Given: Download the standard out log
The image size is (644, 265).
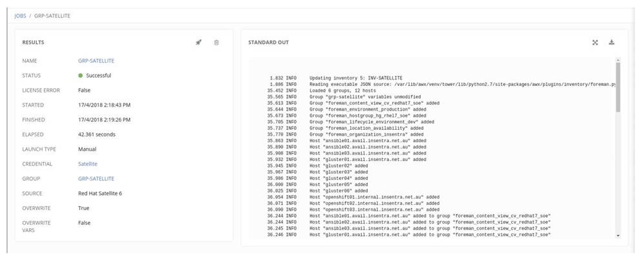Looking at the screenshot, I should click(612, 43).
